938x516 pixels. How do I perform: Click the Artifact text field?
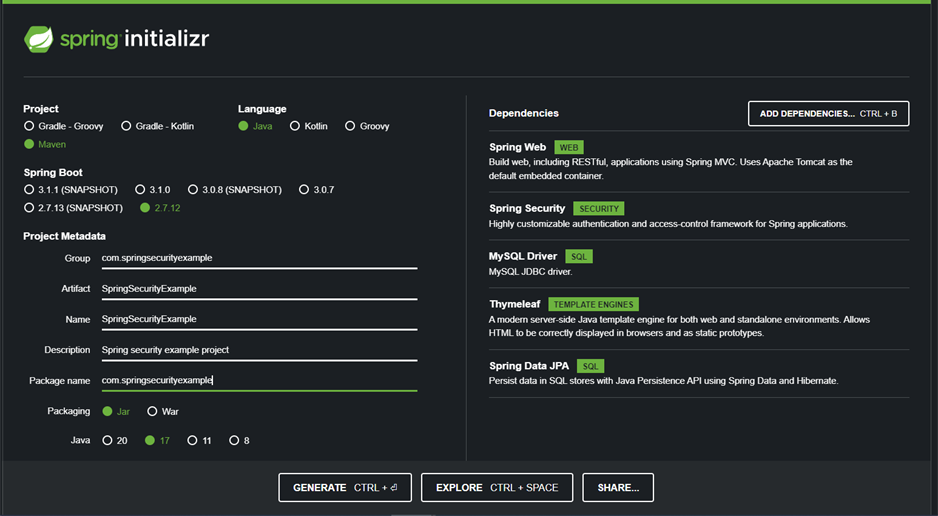tap(258, 289)
